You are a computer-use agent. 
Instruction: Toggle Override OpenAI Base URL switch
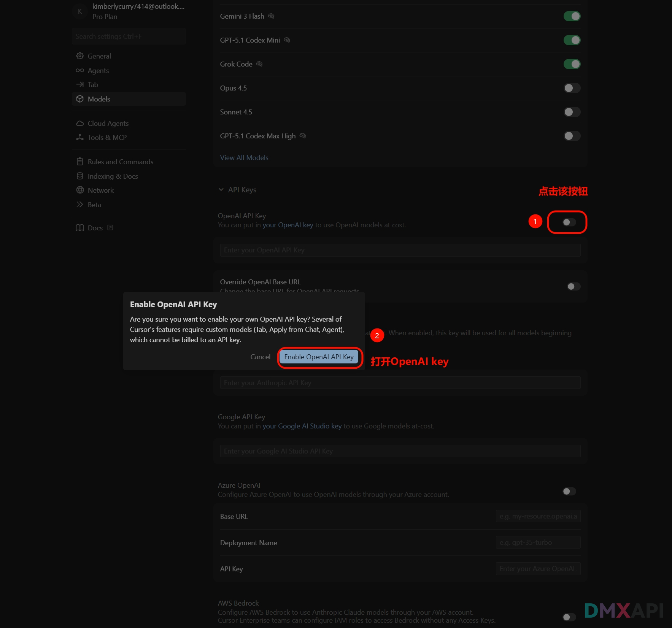tap(574, 286)
